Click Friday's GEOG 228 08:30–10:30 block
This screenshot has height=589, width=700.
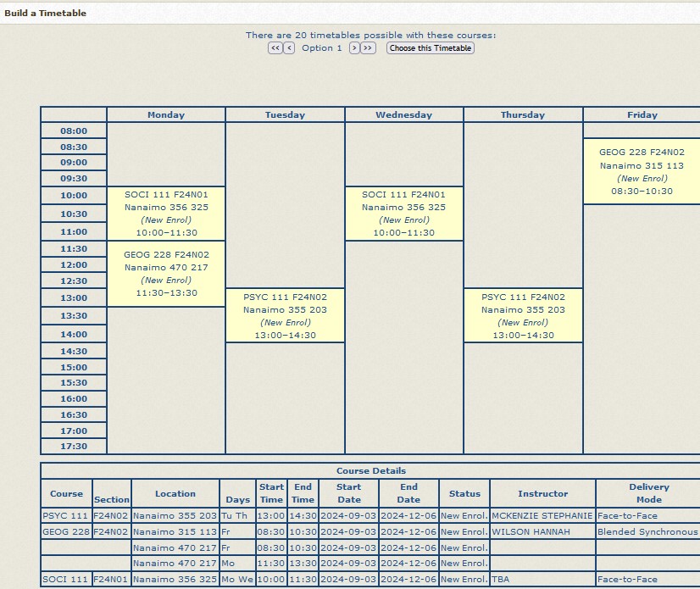coord(642,172)
